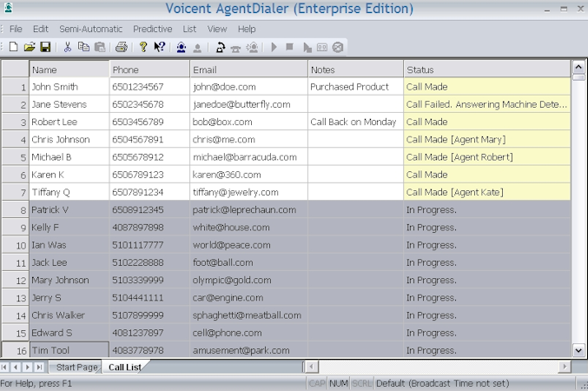Click horizontal scrollbar right arrow

point(565,367)
